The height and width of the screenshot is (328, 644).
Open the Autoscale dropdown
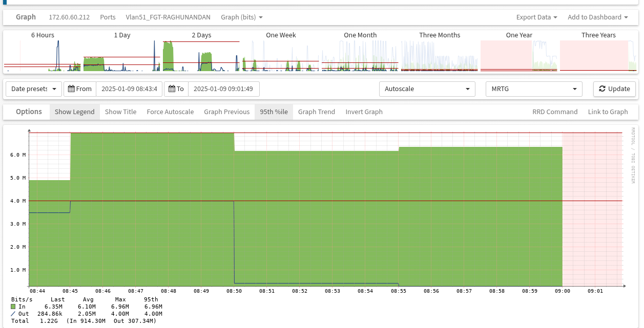[427, 89]
